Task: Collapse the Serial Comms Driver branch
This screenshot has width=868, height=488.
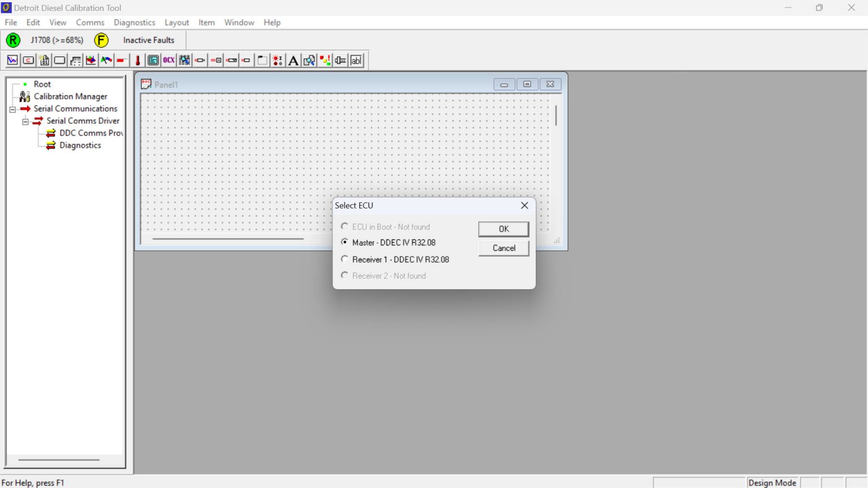Action: pos(25,121)
